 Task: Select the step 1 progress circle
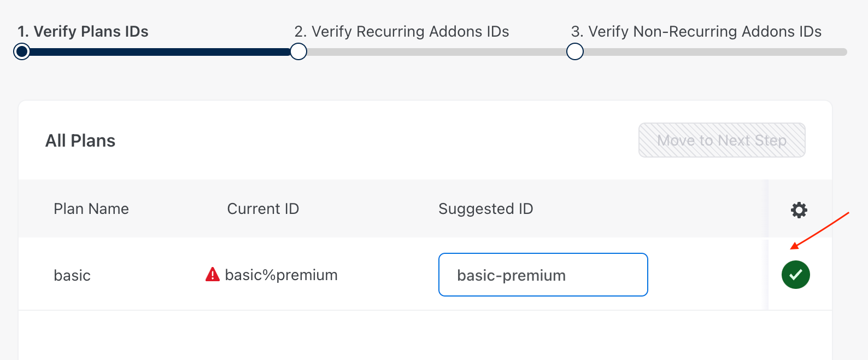(x=22, y=52)
